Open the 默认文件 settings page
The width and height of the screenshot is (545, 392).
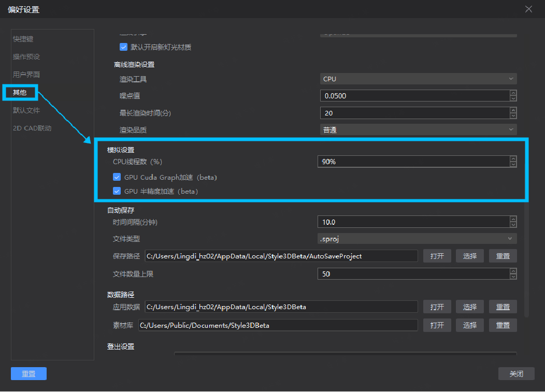(x=26, y=110)
